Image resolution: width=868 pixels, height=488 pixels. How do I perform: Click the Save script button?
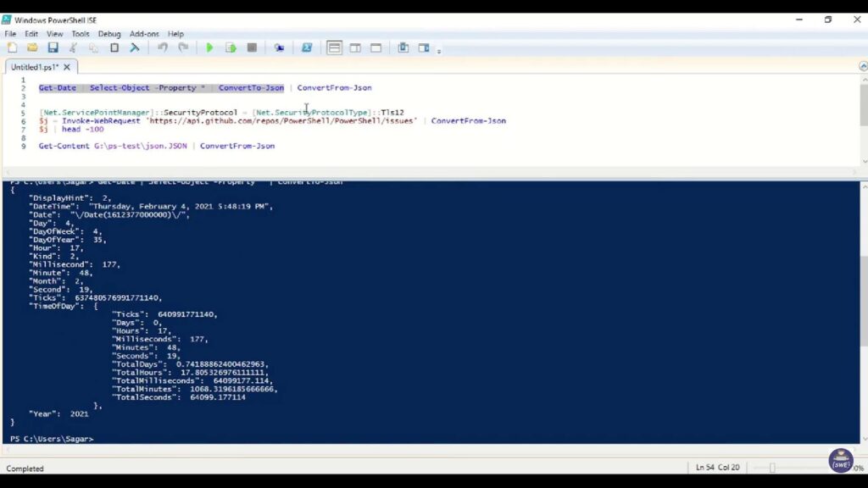point(51,48)
